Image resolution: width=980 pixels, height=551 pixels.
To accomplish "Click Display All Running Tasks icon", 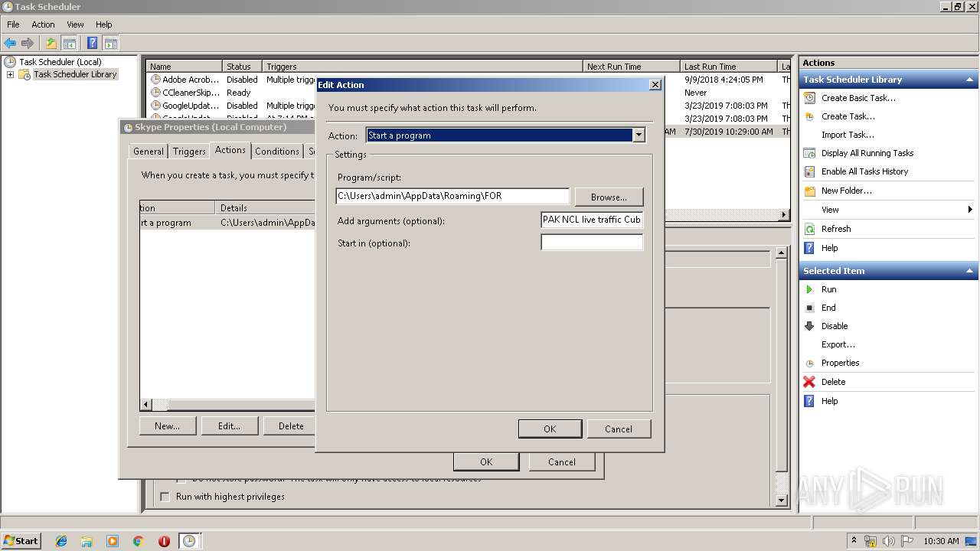I will coord(809,153).
